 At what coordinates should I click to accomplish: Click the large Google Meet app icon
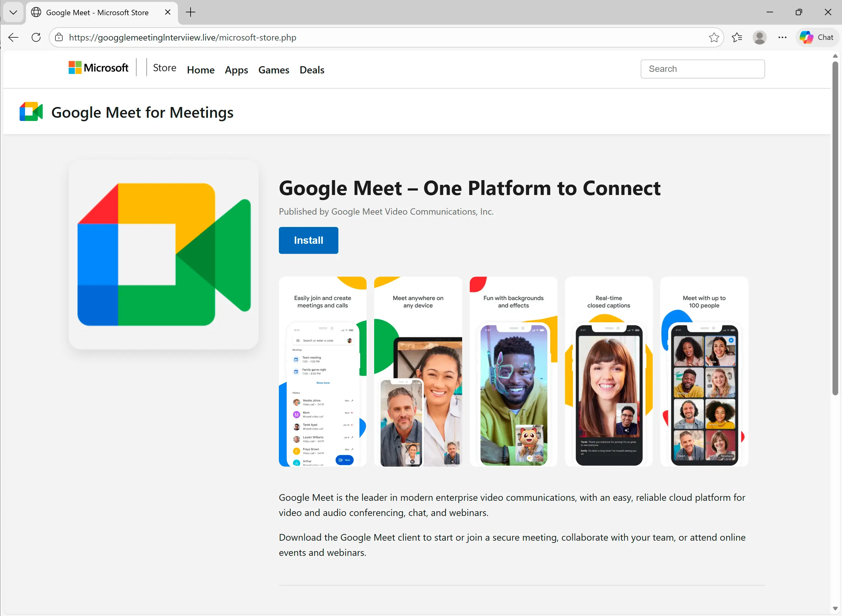(x=164, y=255)
